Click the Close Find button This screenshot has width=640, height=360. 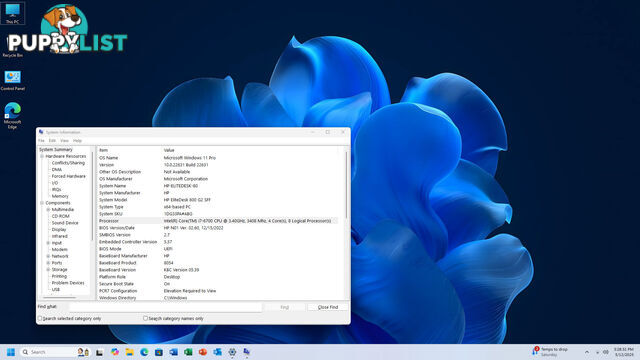click(328, 307)
